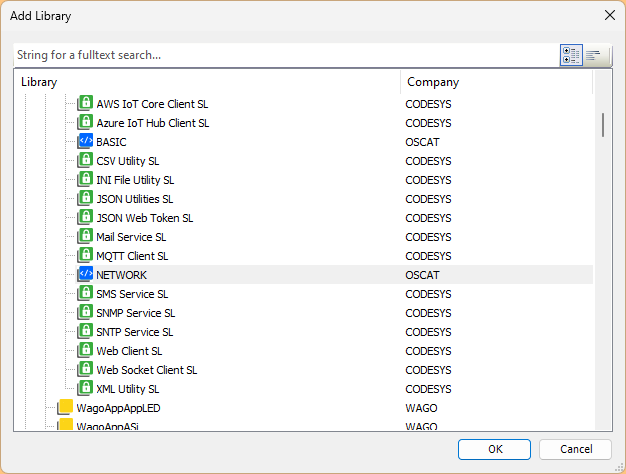626x474 pixels.
Task: Click the XML Utility SL library icon
Action: pos(85,388)
